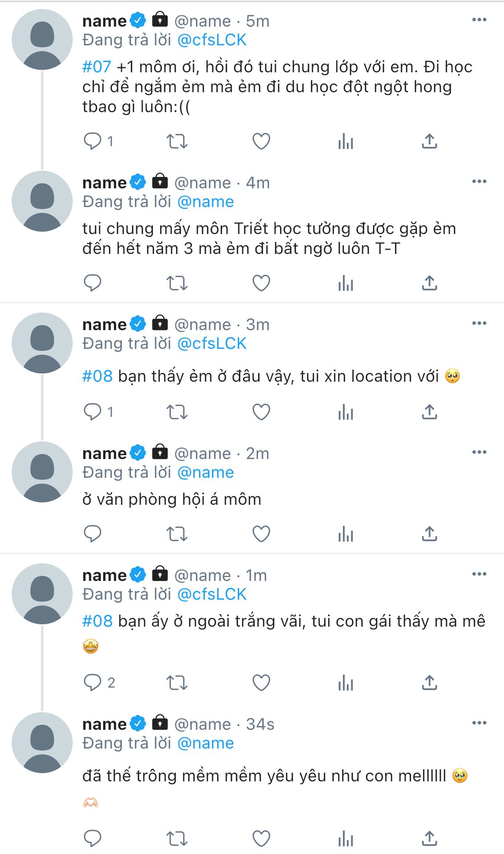Screen dimensions: 504x854
Task: Open more options menu on the 5m tweet
Action: 479,20
